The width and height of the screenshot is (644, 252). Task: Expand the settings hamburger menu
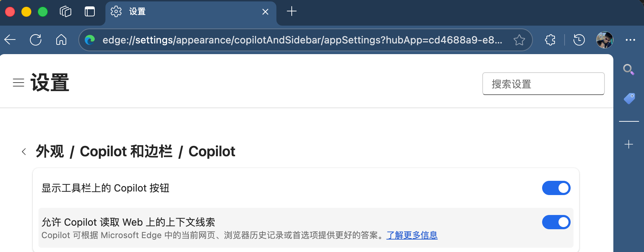tap(19, 83)
